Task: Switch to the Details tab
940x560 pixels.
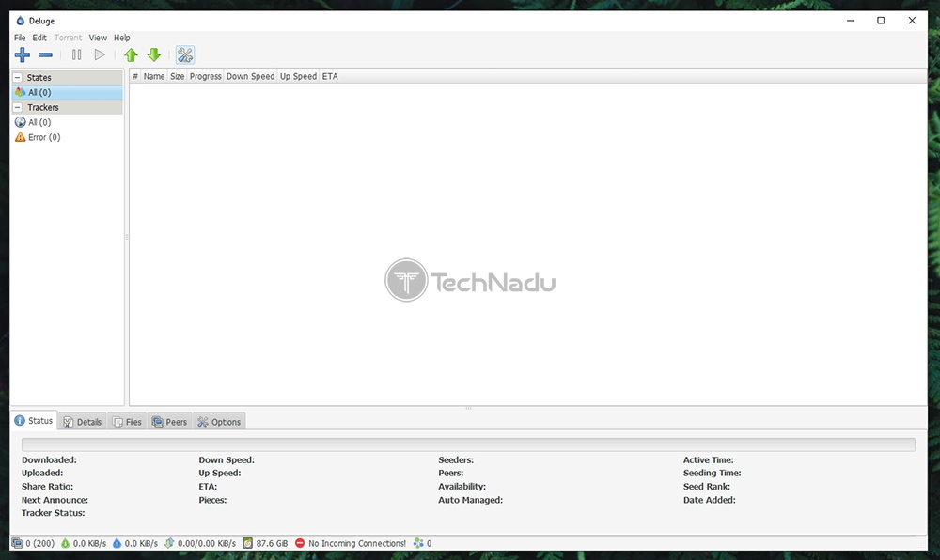Action: 83,422
